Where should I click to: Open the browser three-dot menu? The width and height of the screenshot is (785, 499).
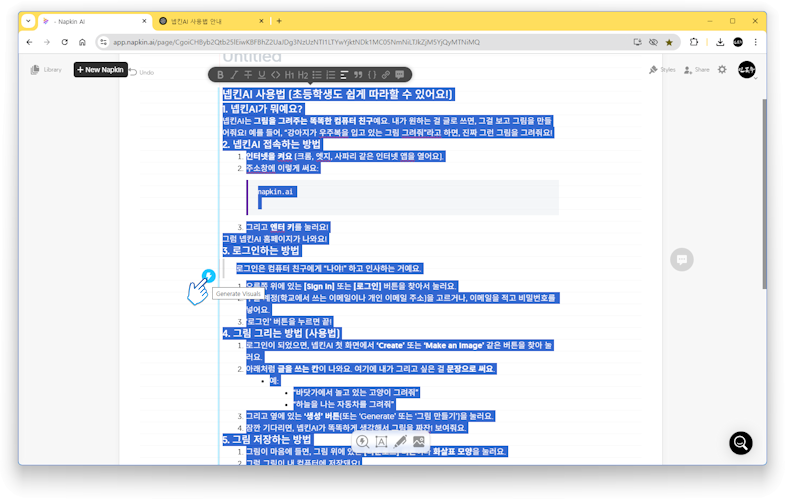pos(755,42)
